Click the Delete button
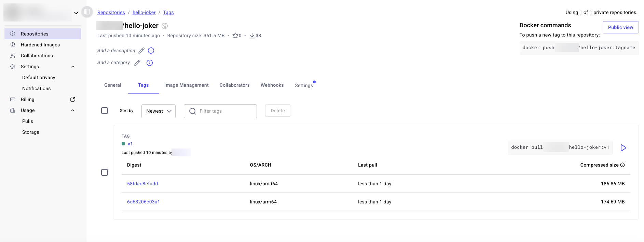 click(x=278, y=111)
